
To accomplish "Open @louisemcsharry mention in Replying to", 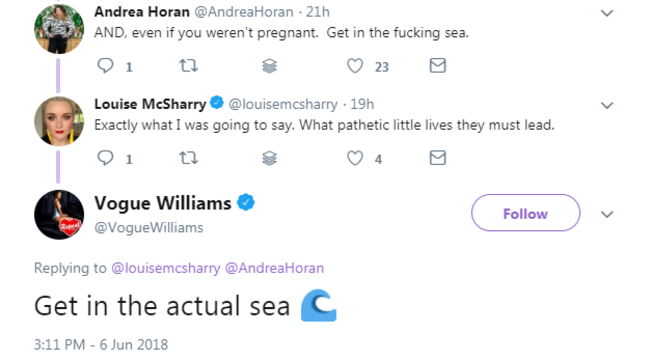I will (x=166, y=268).
